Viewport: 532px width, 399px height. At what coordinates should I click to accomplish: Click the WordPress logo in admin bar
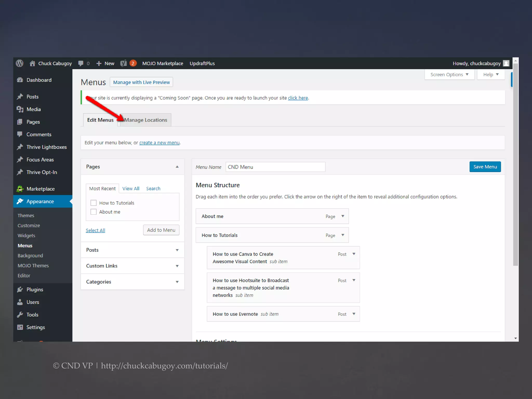(19, 63)
